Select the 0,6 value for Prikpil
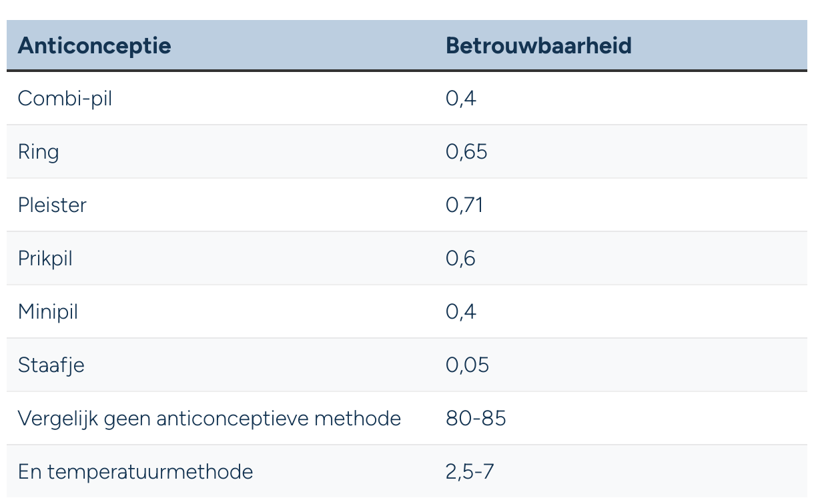The image size is (814, 504). [x=460, y=258]
